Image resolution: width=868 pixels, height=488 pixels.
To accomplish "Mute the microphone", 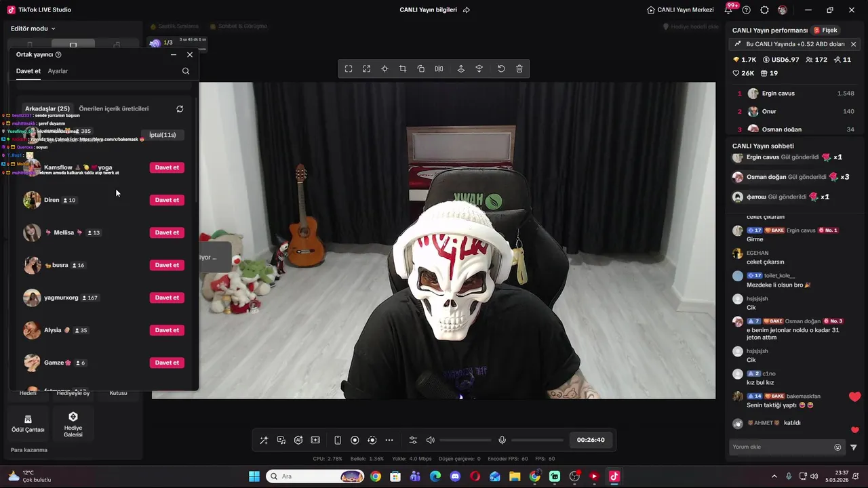I will [x=502, y=440].
